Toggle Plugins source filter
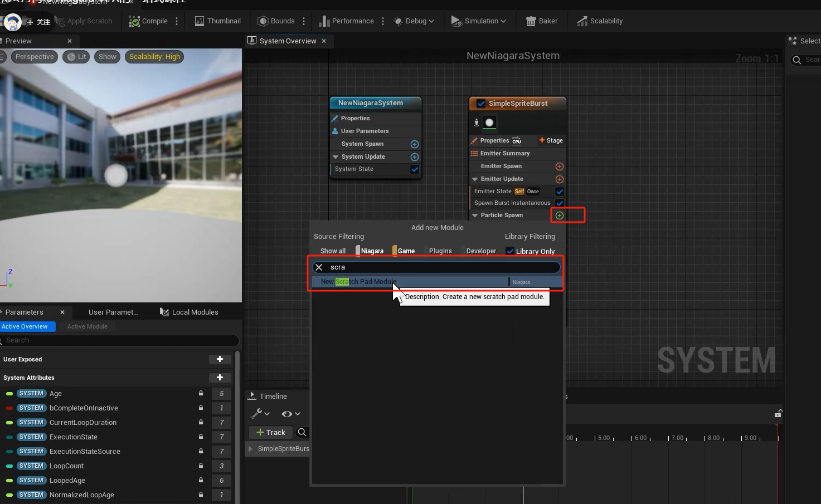 [x=440, y=251]
